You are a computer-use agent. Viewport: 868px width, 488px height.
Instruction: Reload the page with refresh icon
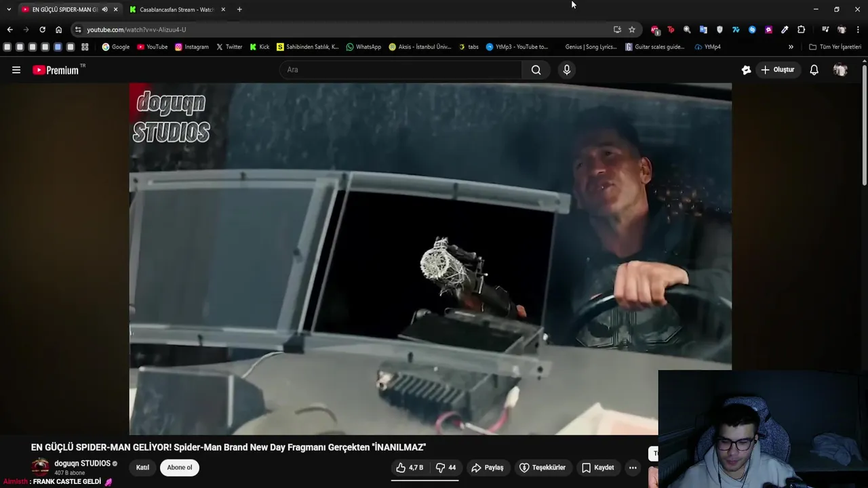tap(42, 30)
